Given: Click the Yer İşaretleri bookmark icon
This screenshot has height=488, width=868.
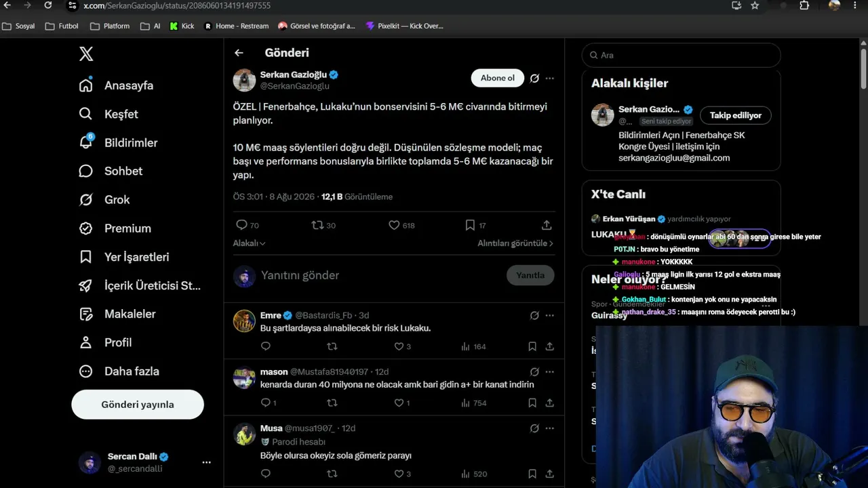Looking at the screenshot, I should [85, 257].
